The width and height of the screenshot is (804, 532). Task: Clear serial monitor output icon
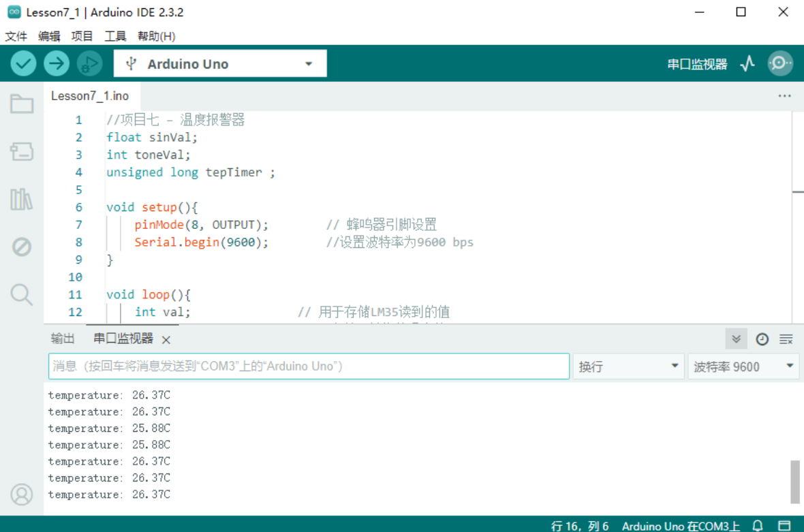[786, 339]
